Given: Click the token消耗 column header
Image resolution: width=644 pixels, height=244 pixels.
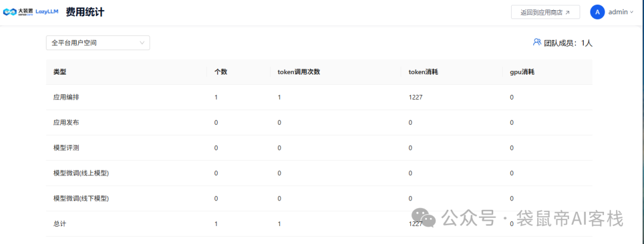Looking at the screenshot, I should point(423,72).
